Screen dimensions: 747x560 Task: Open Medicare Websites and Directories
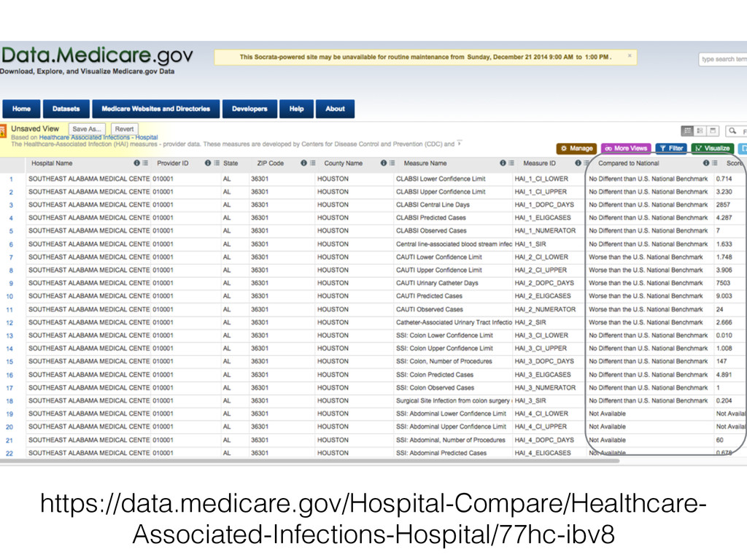(x=156, y=109)
